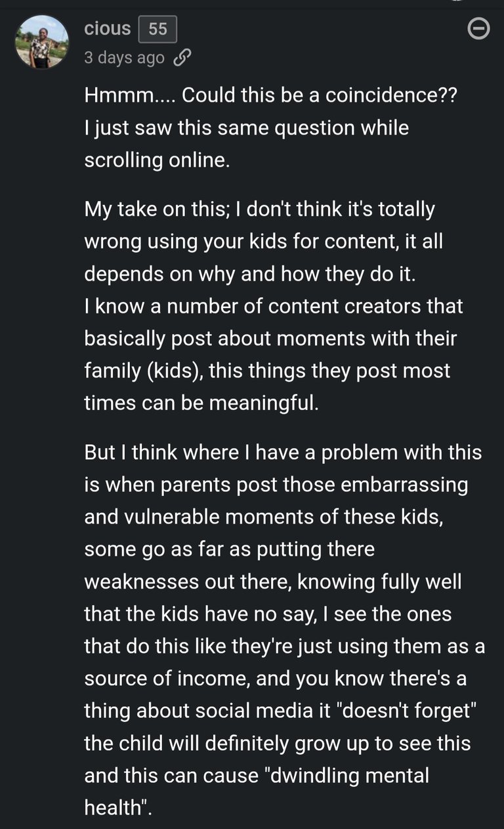Screen dimensions: 504x829
Task: Click the line 'some go as far as putting there'
Action: [x=229, y=549]
